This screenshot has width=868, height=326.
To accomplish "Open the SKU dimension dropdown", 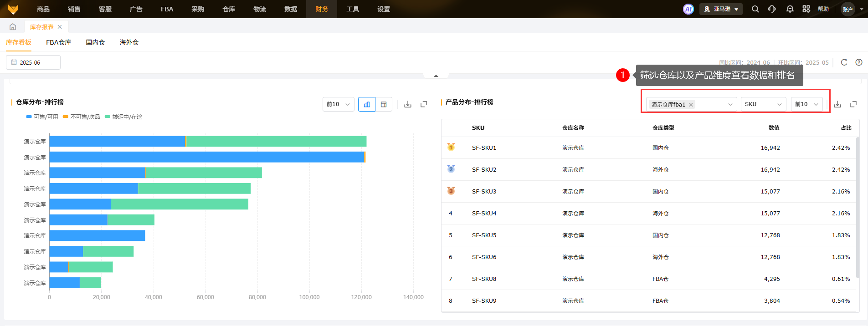I will 763,104.
